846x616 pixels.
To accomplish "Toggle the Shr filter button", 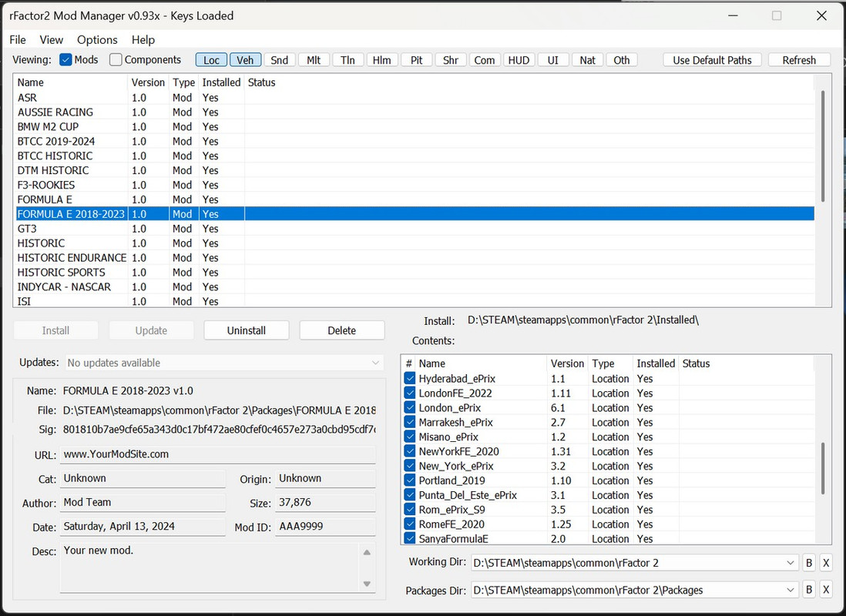I will 451,60.
